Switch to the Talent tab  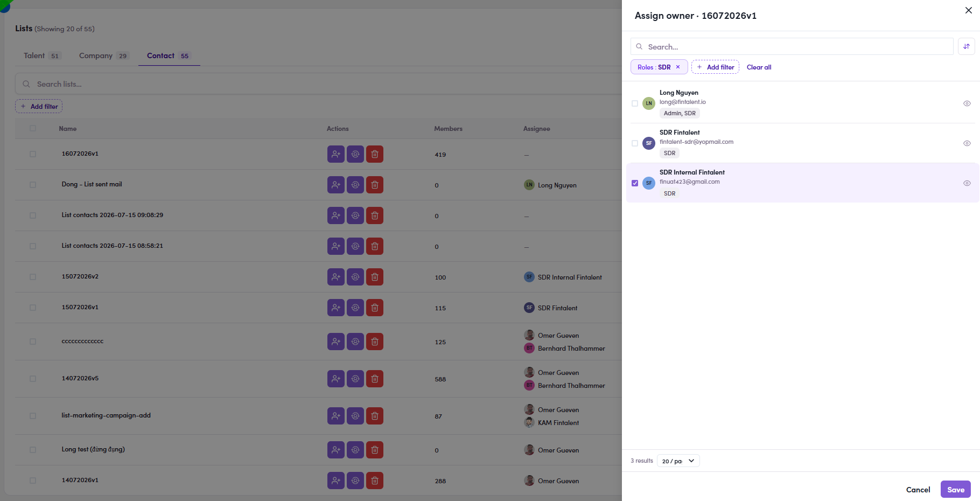[42, 55]
